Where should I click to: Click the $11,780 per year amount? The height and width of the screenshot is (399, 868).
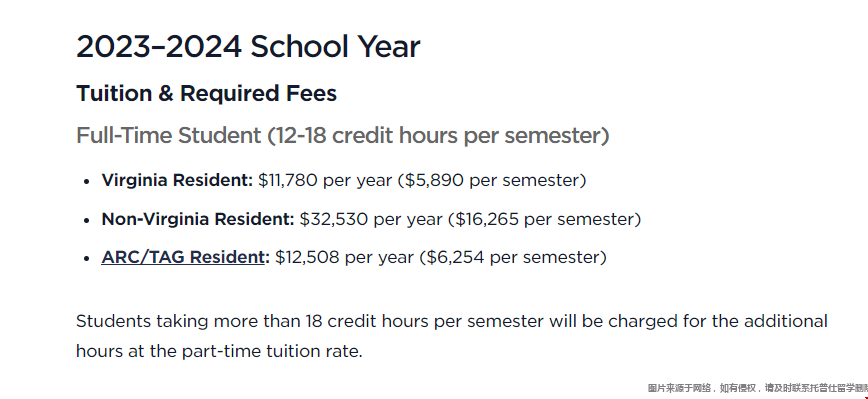click(x=325, y=180)
